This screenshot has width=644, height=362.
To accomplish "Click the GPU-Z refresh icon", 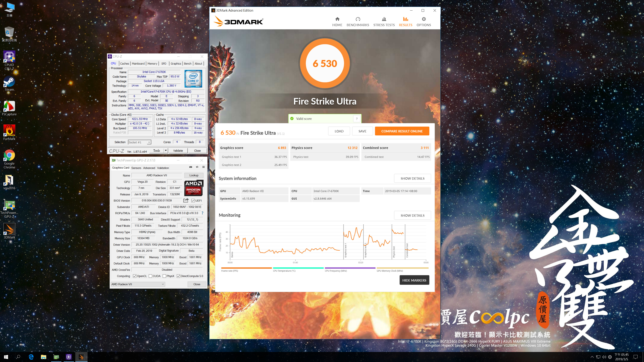I will [197, 167].
